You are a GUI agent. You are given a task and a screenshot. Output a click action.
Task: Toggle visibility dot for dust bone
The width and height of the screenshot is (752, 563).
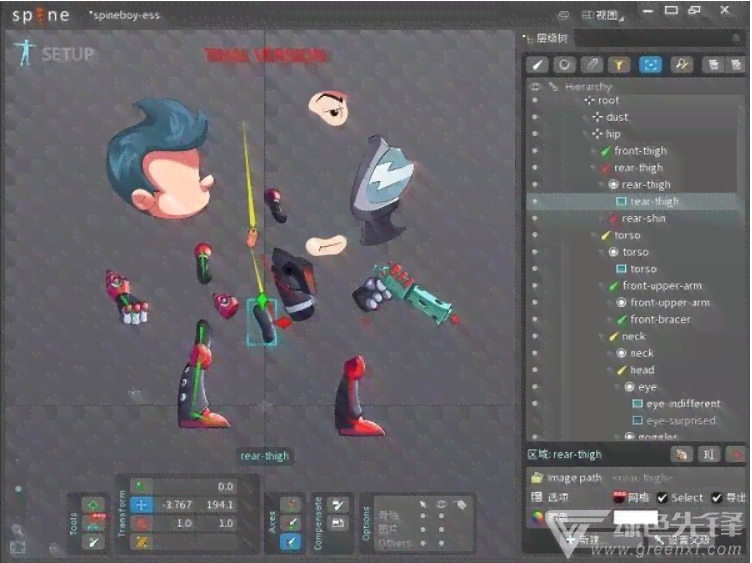(535, 117)
